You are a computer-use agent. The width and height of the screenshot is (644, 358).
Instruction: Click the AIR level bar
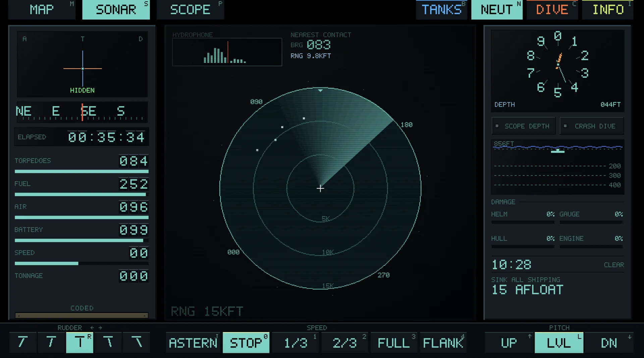[82, 217]
